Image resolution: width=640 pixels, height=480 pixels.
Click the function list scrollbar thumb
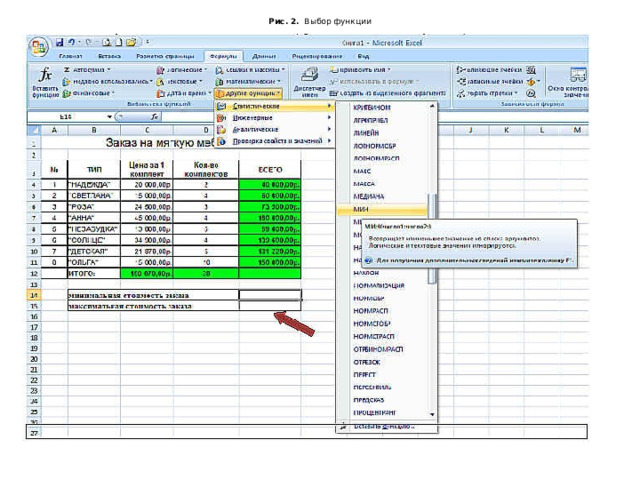pyautogui.click(x=432, y=239)
